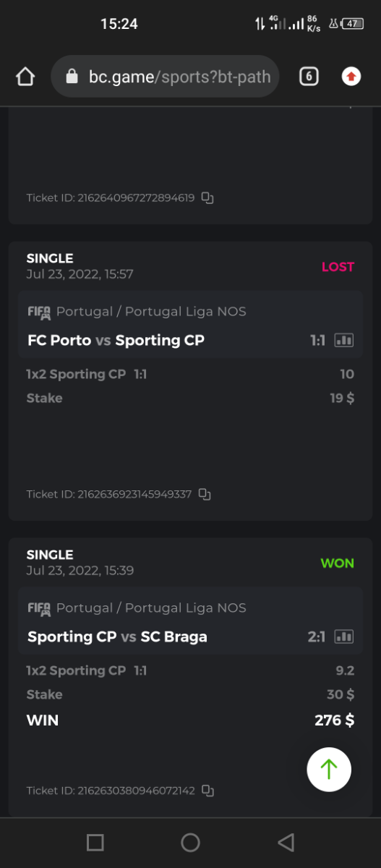The width and height of the screenshot is (381, 868).
Task: Open statistics icon for Sporting CP vs SC Braga
Action: pos(344,637)
